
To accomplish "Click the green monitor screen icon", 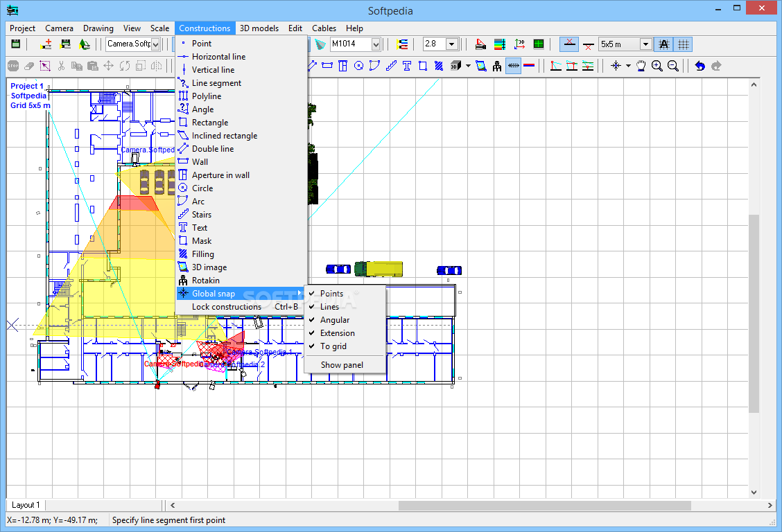I will tap(539, 44).
